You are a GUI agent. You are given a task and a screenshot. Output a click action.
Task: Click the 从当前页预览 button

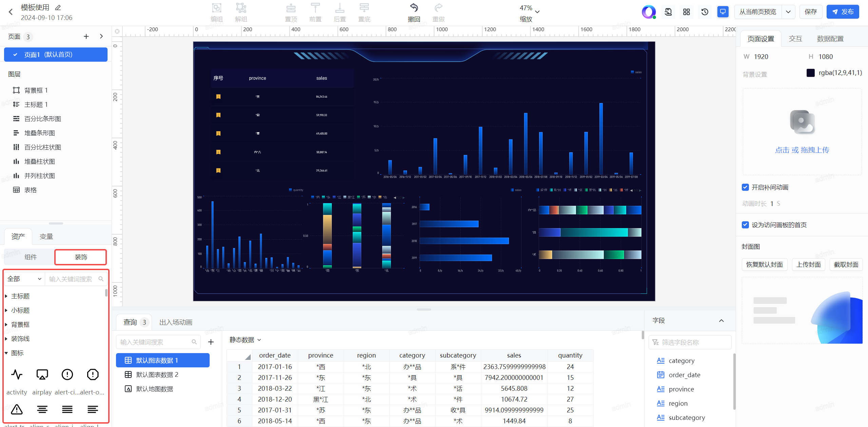coord(758,12)
